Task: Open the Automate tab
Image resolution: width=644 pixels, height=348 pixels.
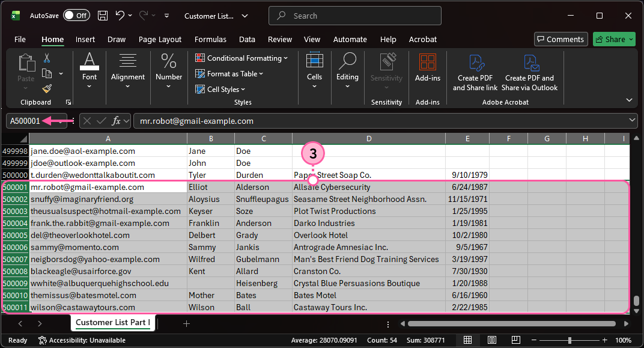Action: [350, 40]
